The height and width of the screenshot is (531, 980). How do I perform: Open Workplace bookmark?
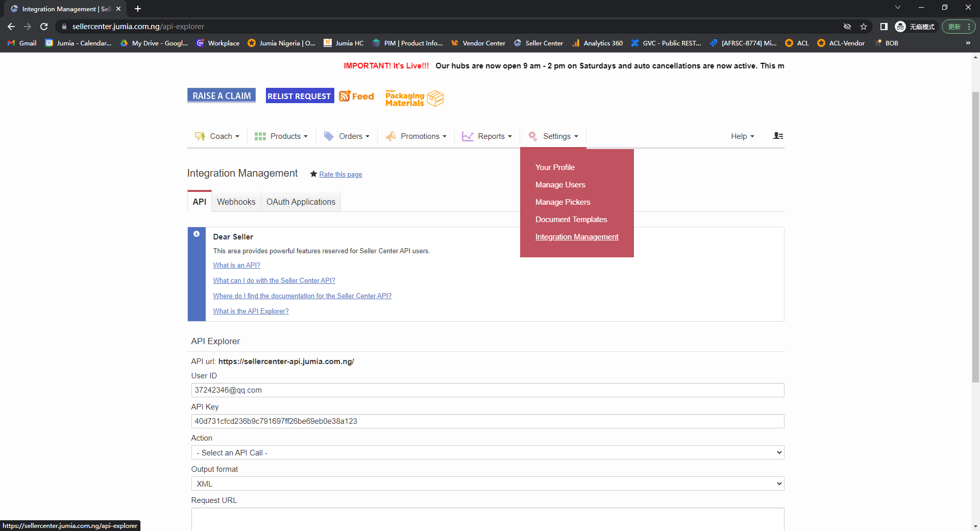tap(218, 43)
